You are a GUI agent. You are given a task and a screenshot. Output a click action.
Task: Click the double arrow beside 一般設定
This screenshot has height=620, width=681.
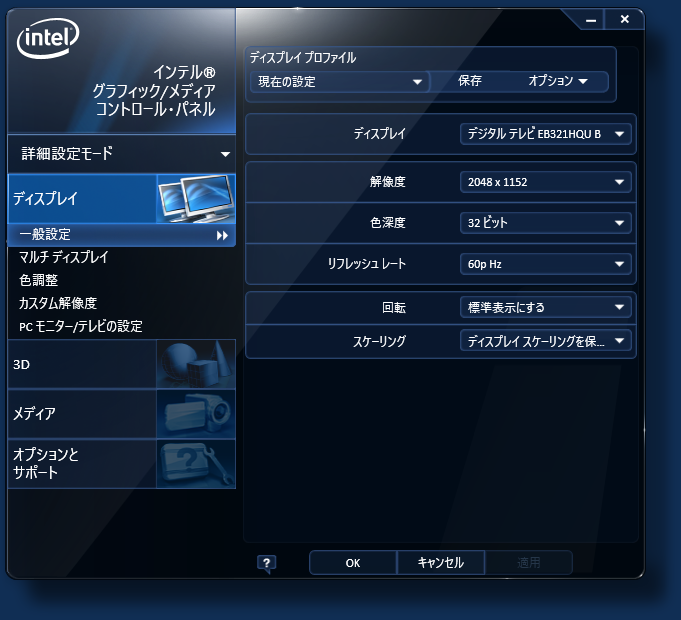pyautogui.click(x=222, y=235)
